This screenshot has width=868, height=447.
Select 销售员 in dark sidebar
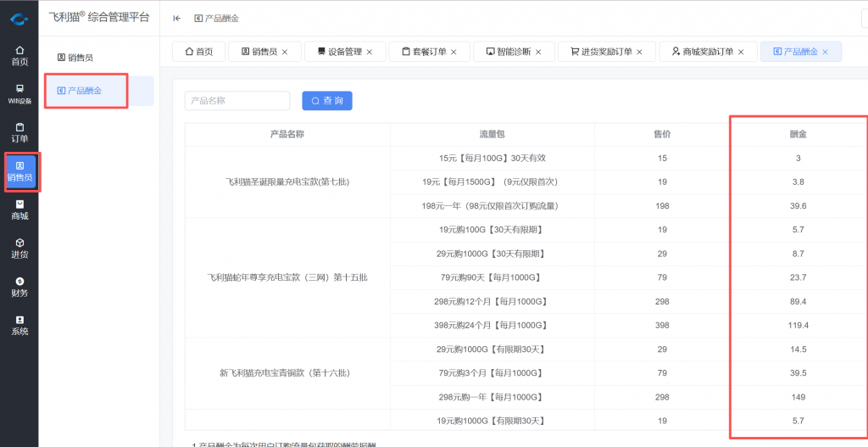point(20,171)
